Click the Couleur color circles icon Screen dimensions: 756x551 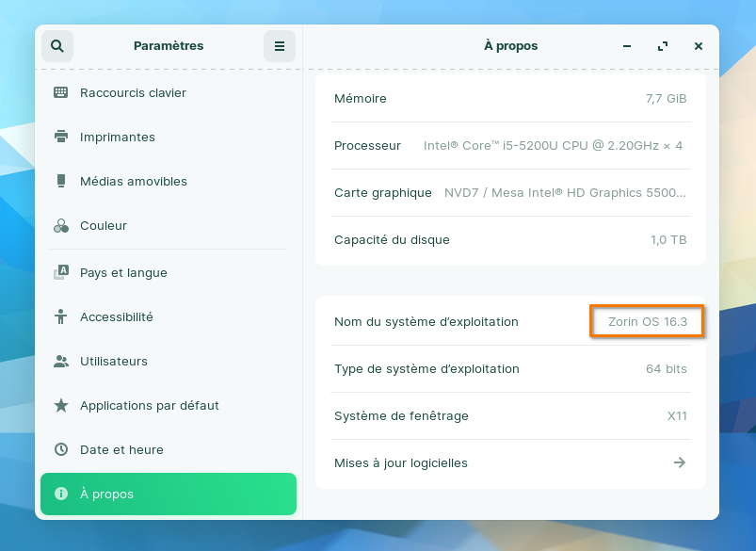[61, 226]
